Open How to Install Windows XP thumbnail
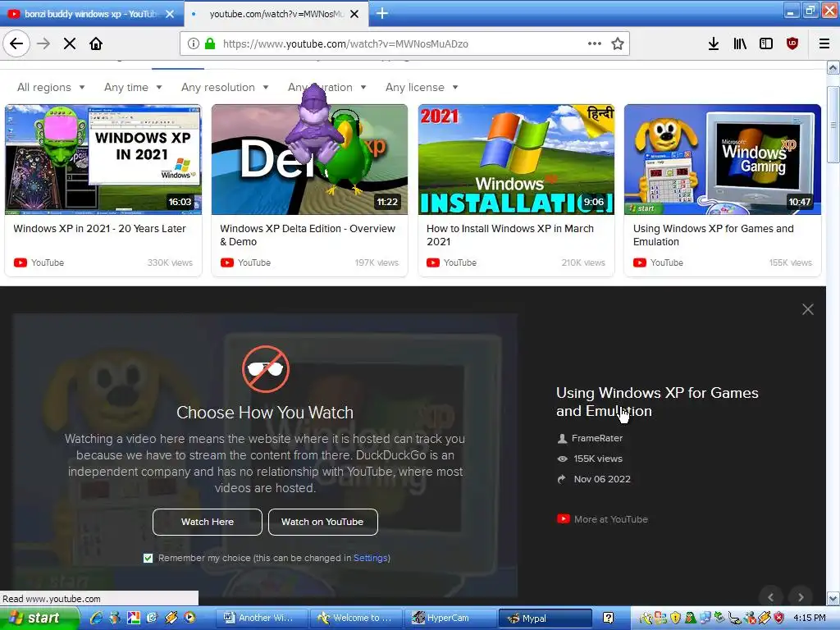The height and width of the screenshot is (630, 840). pos(516,160)
